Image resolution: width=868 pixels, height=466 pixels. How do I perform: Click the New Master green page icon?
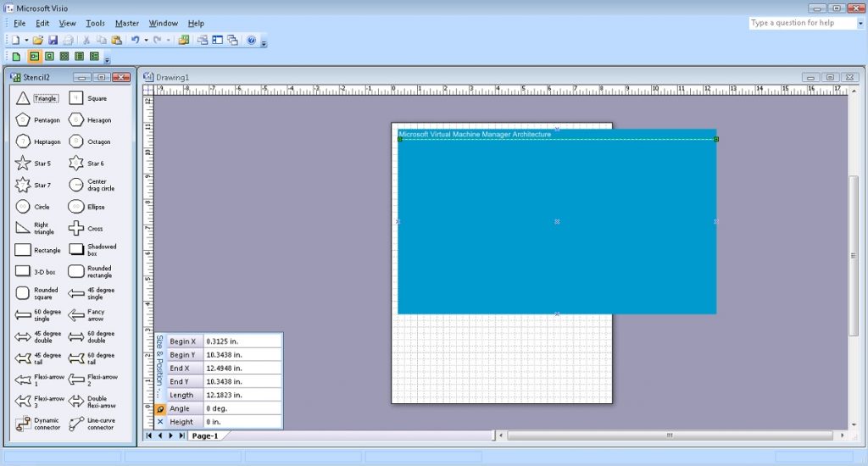pos(16,57)
